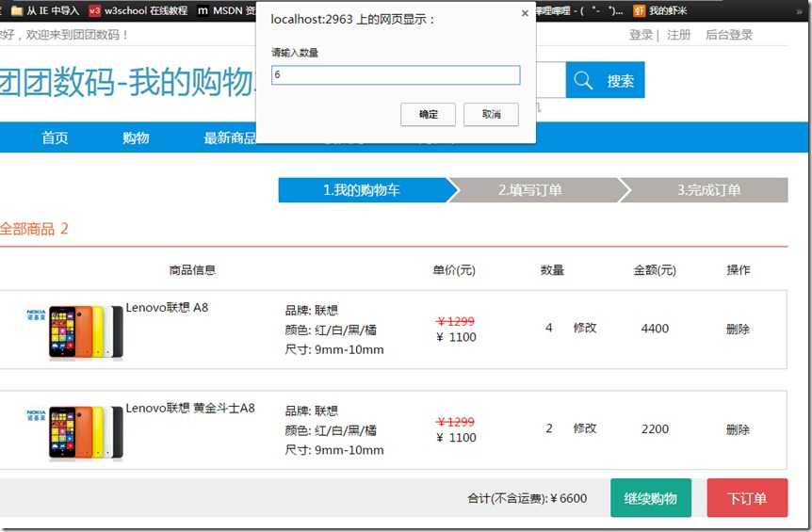Click the total 合计(不含运费): ¥6600
Screen dimensions: 812x532
coord(527,498)
